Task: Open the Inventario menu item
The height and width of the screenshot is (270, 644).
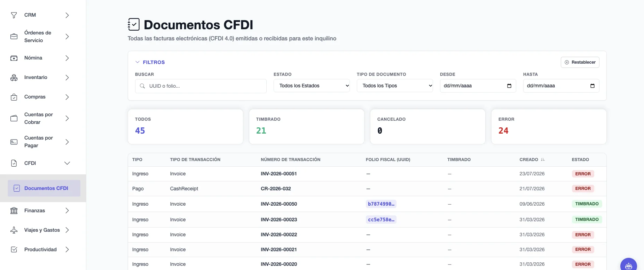Action: (40, 78)
